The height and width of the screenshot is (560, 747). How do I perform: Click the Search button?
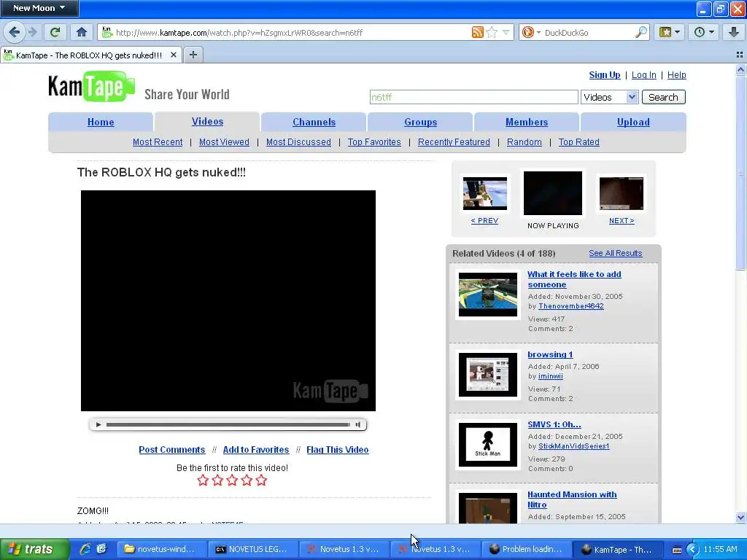click(663, 97)
